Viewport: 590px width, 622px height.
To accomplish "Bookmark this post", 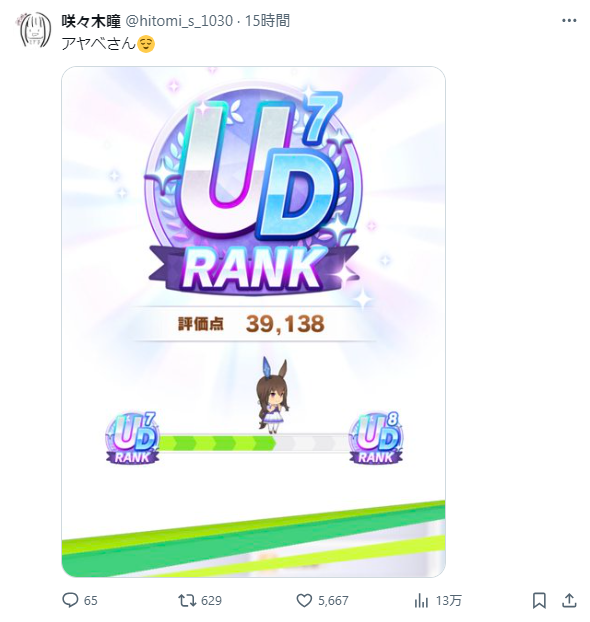I will 539,600.
